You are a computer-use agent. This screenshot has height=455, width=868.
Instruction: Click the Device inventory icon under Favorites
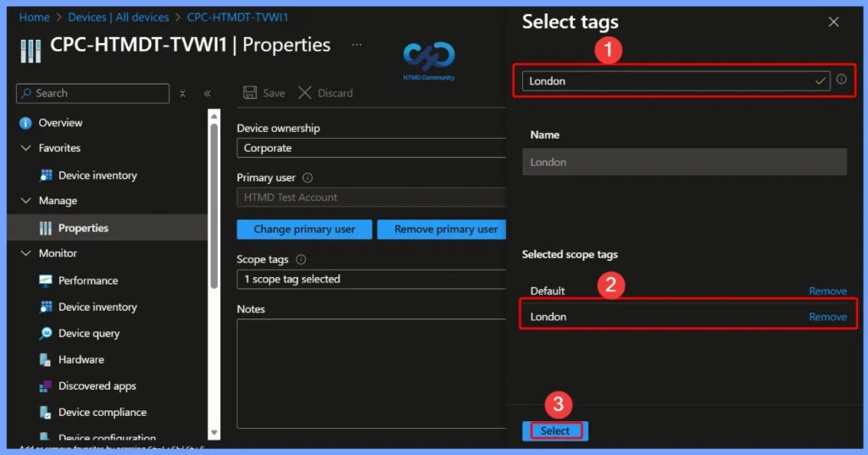[x=46, y=175]
